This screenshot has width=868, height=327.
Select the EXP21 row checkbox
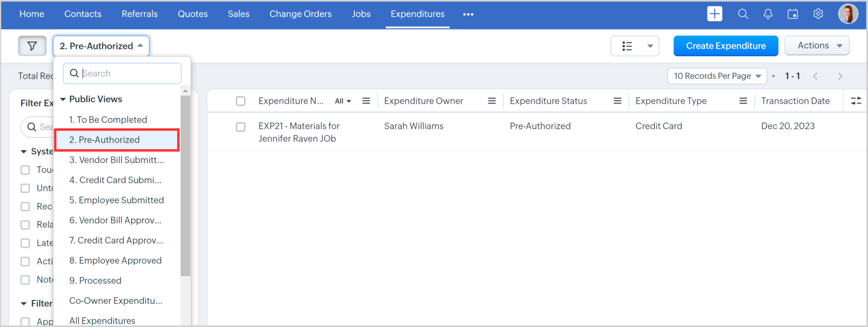coord(241,127)
